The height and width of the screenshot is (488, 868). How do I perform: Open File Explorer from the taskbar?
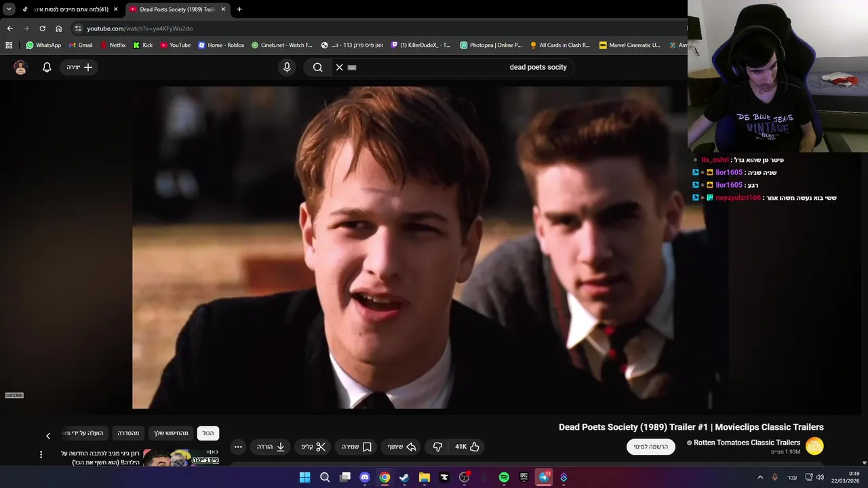click(425, 477)
